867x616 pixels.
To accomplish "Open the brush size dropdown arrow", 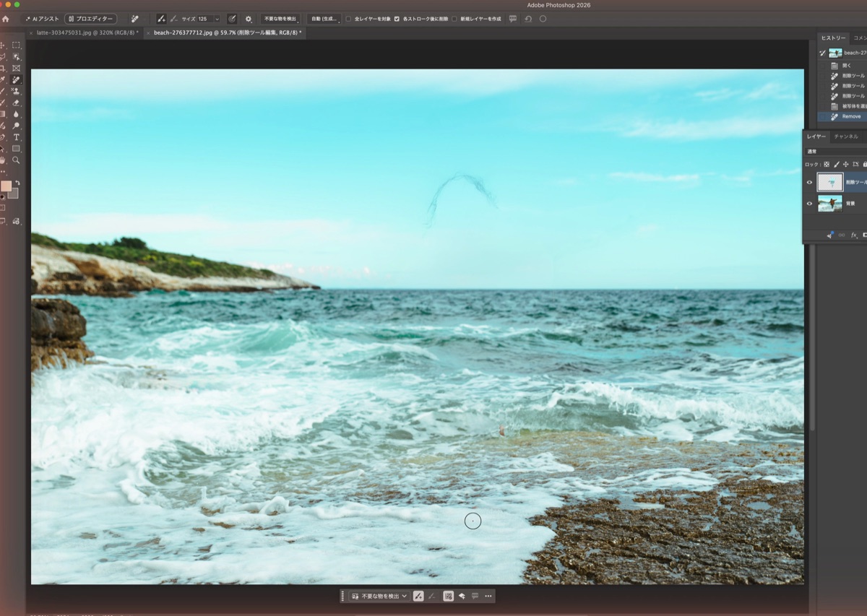I will 217,19.
